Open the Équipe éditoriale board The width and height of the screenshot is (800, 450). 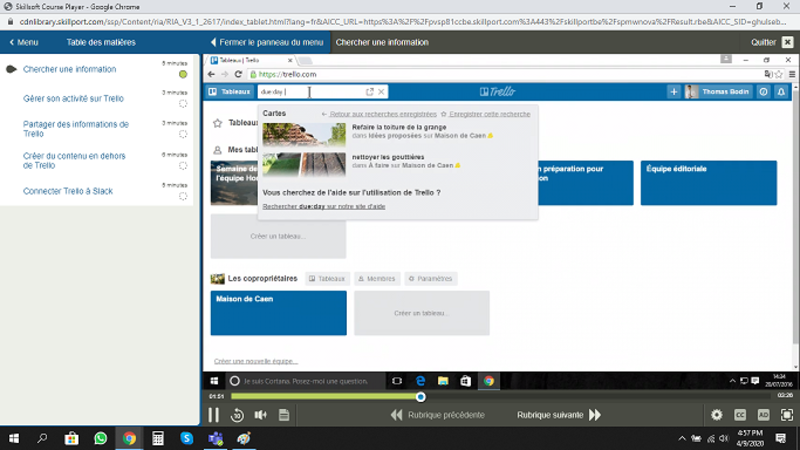coord(709,183)
